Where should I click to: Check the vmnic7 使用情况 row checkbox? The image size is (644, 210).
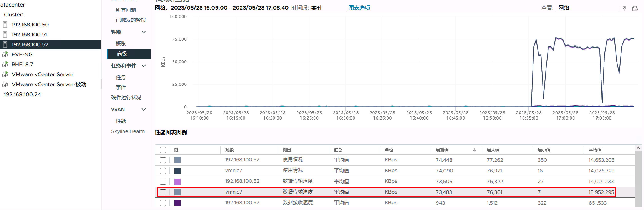click(x=163, y=171)
